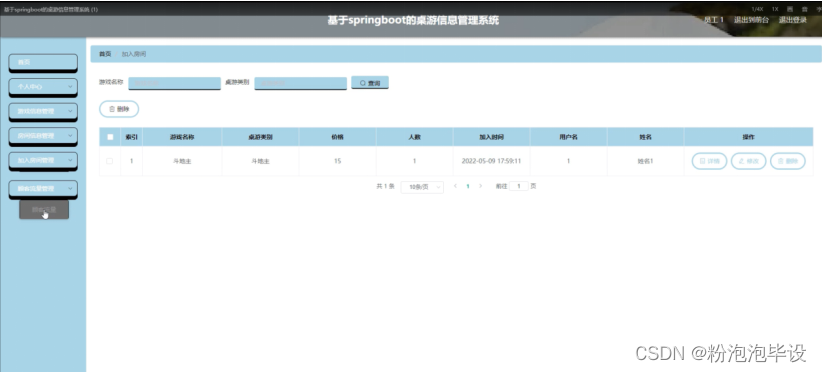
Task: Click the 1/4X speed control at top
Action: (757, 9)
